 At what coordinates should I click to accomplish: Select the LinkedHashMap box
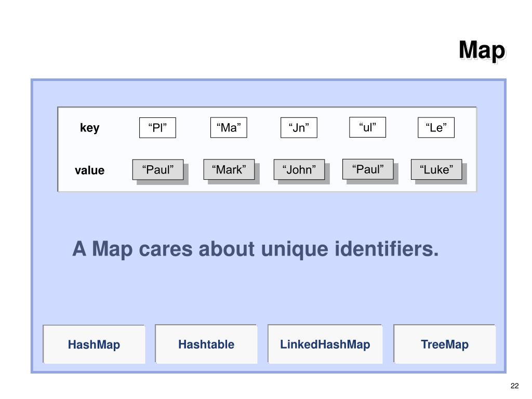point(325,344)
